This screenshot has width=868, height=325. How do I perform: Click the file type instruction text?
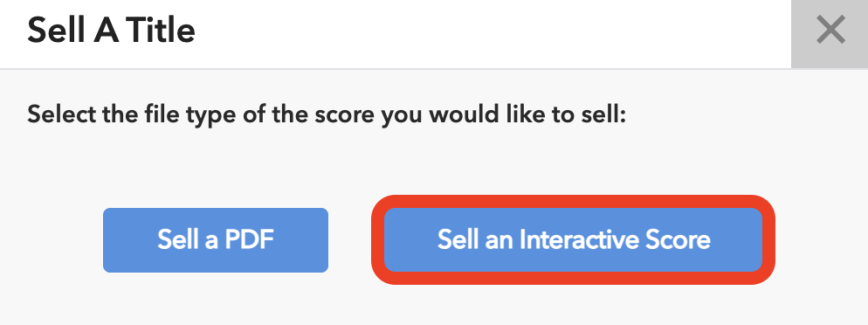point(327,115)
